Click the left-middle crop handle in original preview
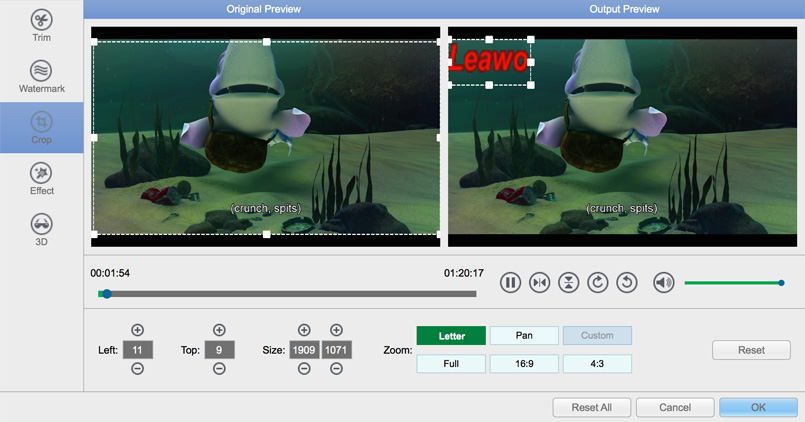805x422 pixels. [94, 138]
